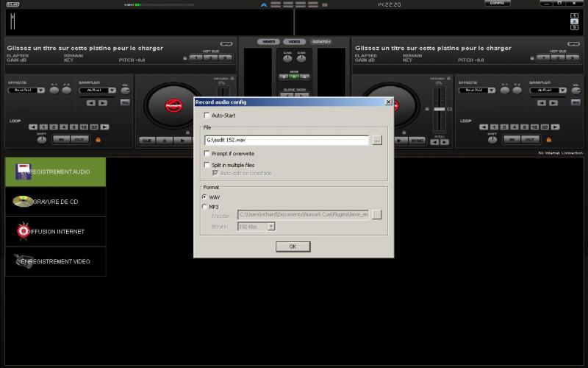The image size is (588, 368).
Task: Toggle the left deck hot cue lock icon
Action: tap(185, 58)
